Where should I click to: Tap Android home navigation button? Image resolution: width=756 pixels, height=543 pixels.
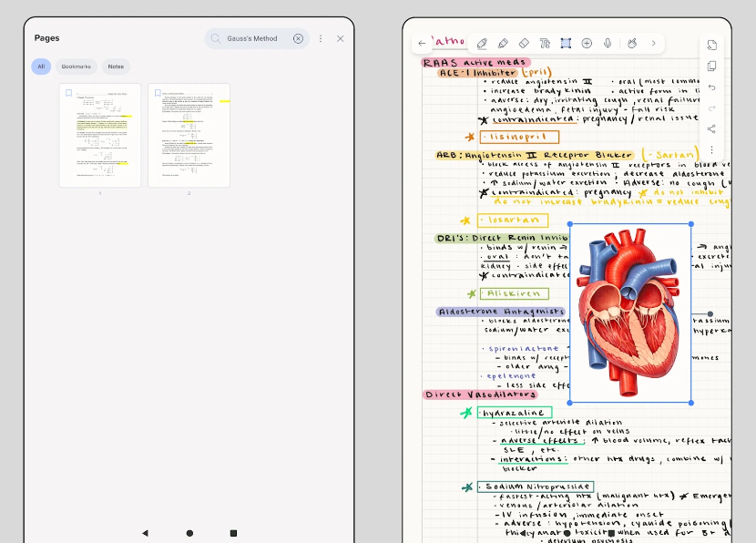tap(189, 533)
